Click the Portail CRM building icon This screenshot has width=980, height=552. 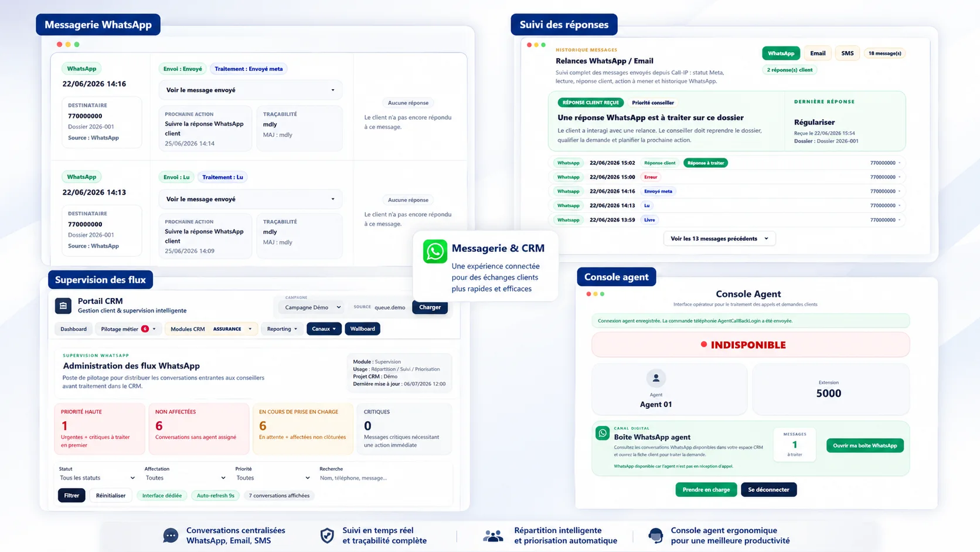tap(63, 306)
